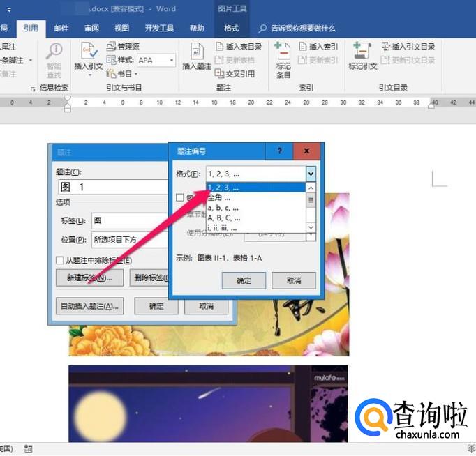This screenshot has width=476, height=456.
Task: Click Cross-reference (交叉引用)
Action: 235,74
